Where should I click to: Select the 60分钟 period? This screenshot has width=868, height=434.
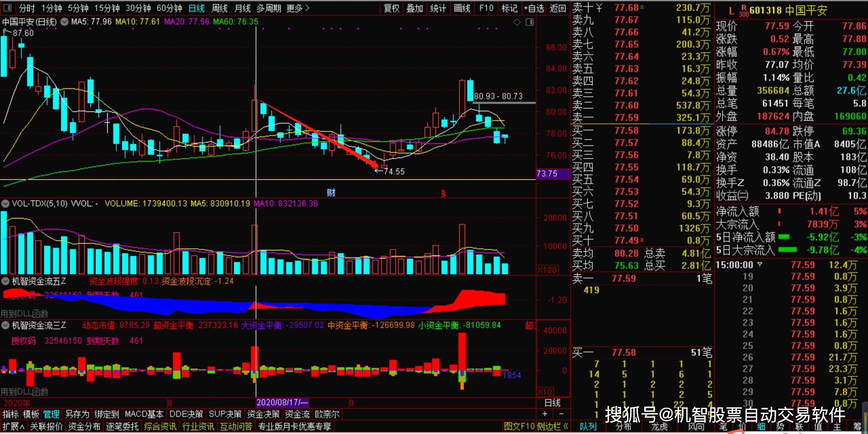pyautogui.click(x=170, y=8)
